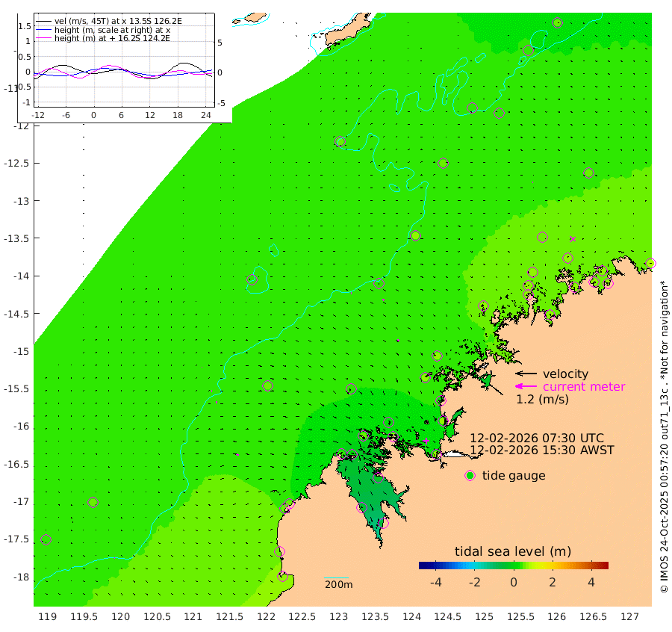
Task: Click tide gauge circle near 17.5S 119E
Action: (x=46, y=540)
